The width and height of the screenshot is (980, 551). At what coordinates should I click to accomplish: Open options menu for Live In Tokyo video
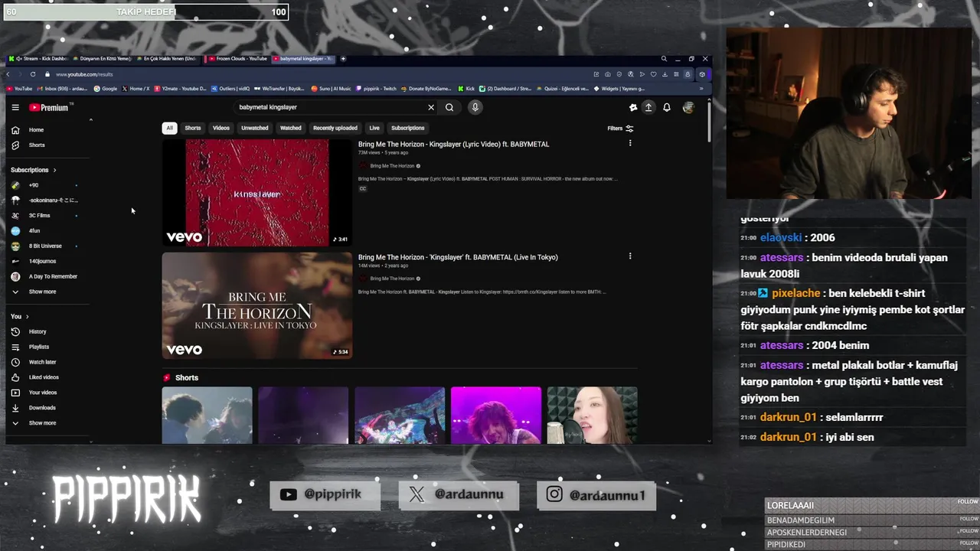pos(630,256)
